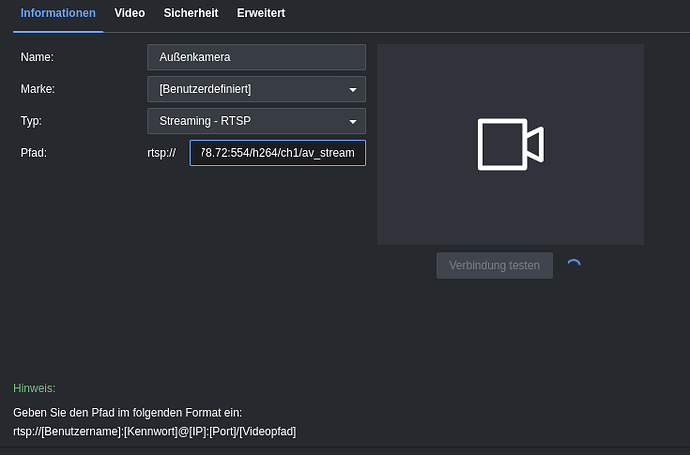Image resolution: width=690 pixels, height=455 pixels.
Task: Click the loading spinner next to Verbindung testen
Action: click(574, 265)
